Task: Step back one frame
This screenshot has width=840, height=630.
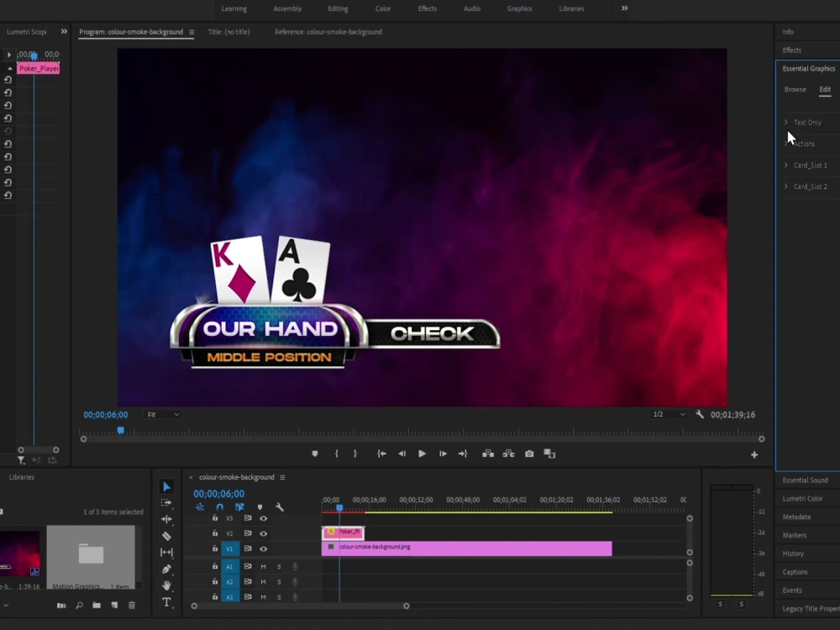Action: (402, 454)
